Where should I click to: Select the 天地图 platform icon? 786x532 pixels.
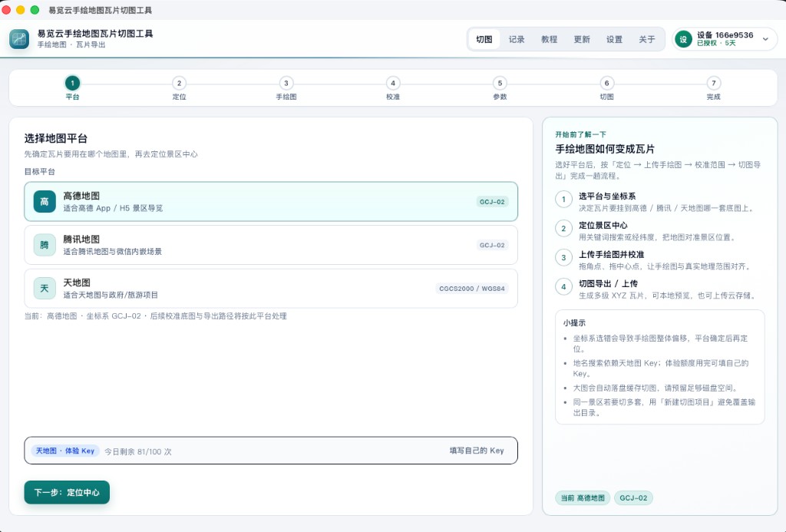[45, 289]
